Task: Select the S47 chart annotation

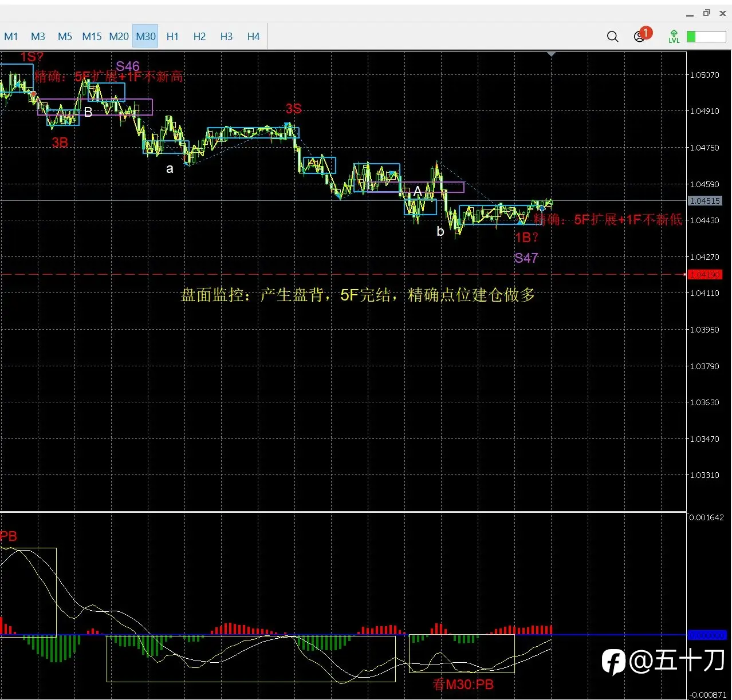Action: tap(526, 258)
